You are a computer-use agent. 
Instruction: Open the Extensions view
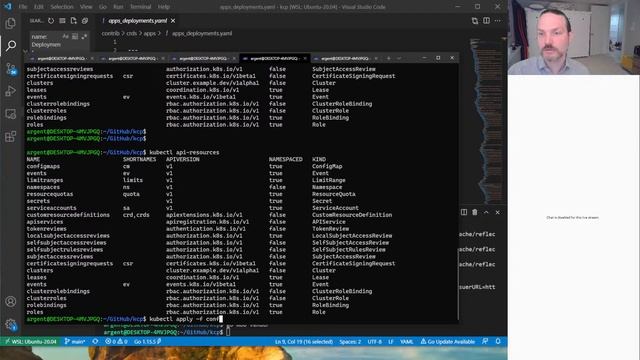click(x=11, y=136)
